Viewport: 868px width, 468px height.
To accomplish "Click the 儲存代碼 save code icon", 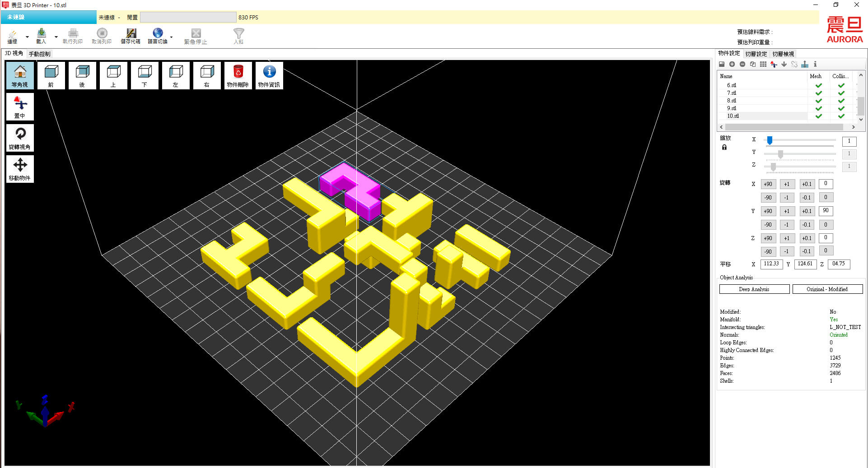I will pyautogui.click(x=131, y=36).
